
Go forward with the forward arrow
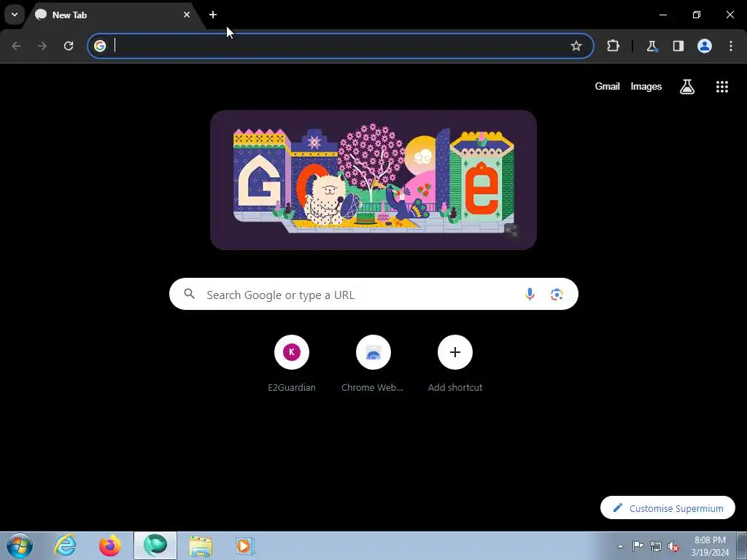click(42, 46)
